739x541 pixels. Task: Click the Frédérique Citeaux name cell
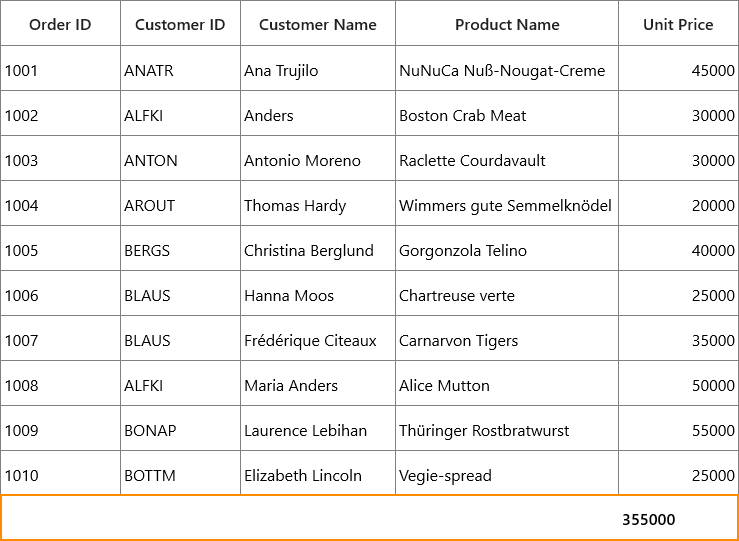pyautogui.click(x=318, y=338)
